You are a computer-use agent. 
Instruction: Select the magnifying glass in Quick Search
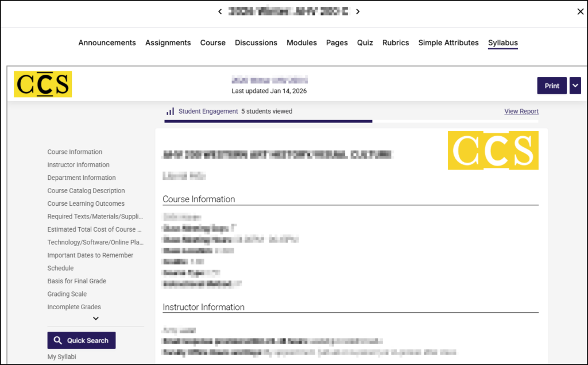pyautogui.click(x=56, y=340)
